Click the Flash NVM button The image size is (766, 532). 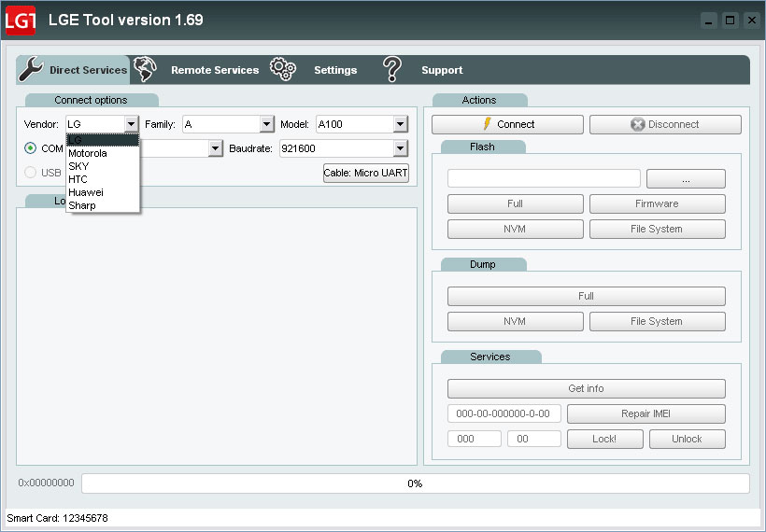[x=515, y=229]
